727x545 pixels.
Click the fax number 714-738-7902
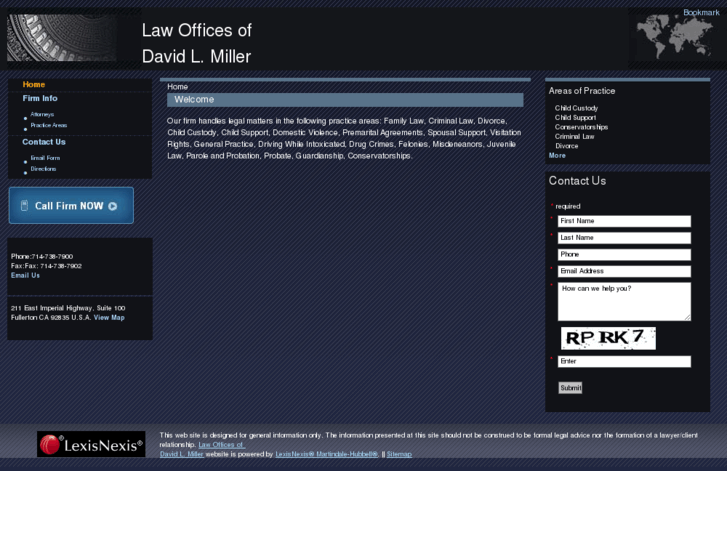61,266
